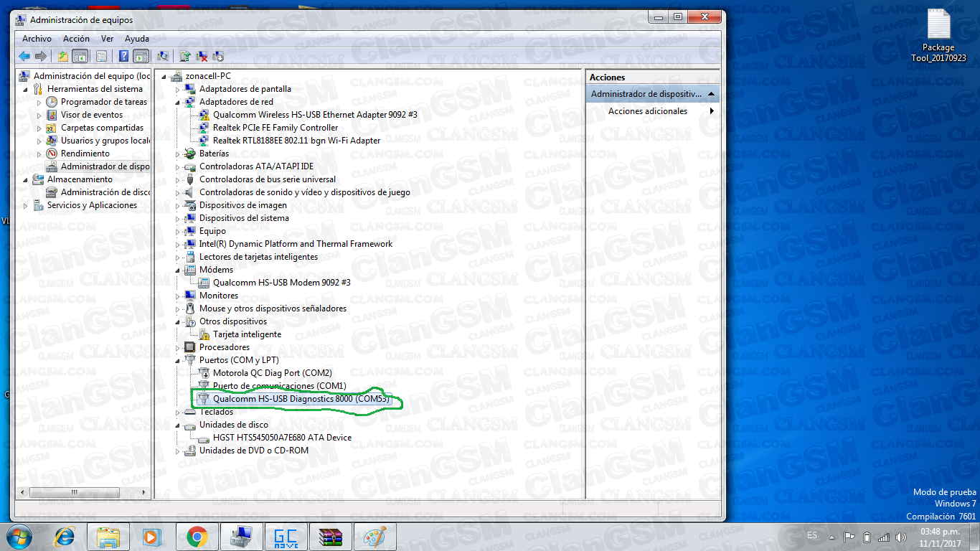Expand Controladoras de bus serie universal
The height and width of the screenshot is (551, 980).
179,179
